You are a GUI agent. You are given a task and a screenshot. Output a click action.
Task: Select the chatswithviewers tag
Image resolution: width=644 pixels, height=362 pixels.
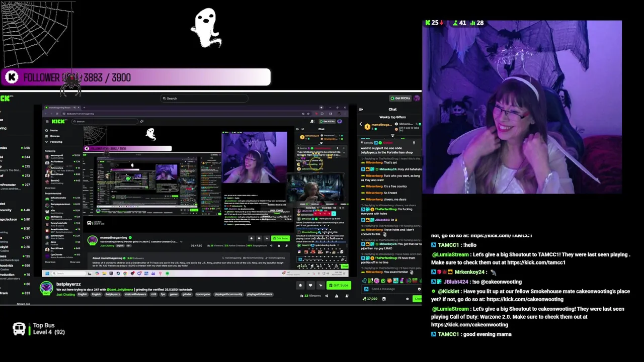coord(135,295)
